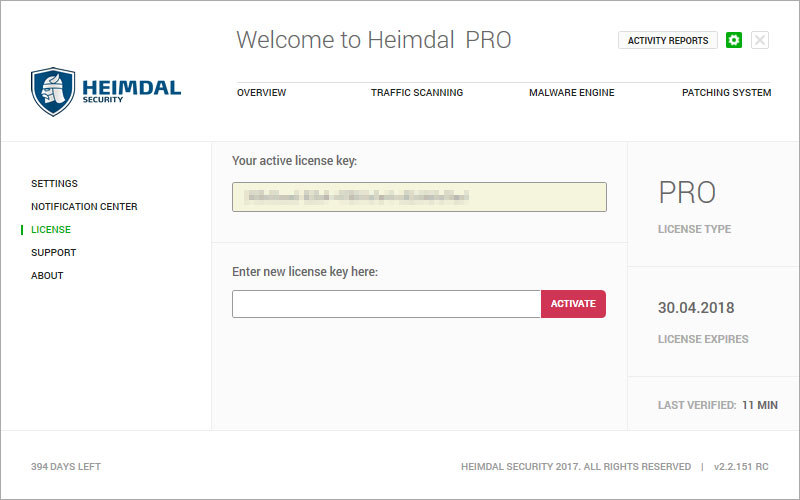Open Activity Reports

click(668, 40)
